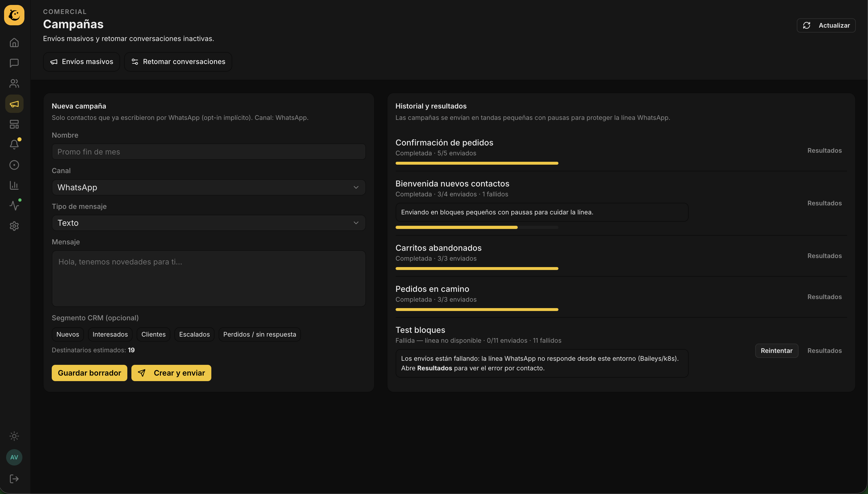This screenshot has height=494, width=868.
Task: Click the Nombre input field
Action: click(x=209, y=152)
